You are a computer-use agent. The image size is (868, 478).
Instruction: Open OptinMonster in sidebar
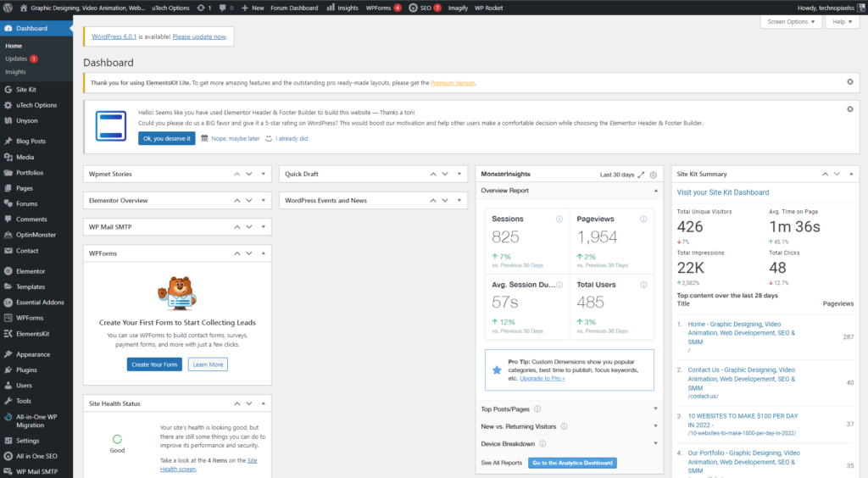pyautogui.click(x=36, y=235)
